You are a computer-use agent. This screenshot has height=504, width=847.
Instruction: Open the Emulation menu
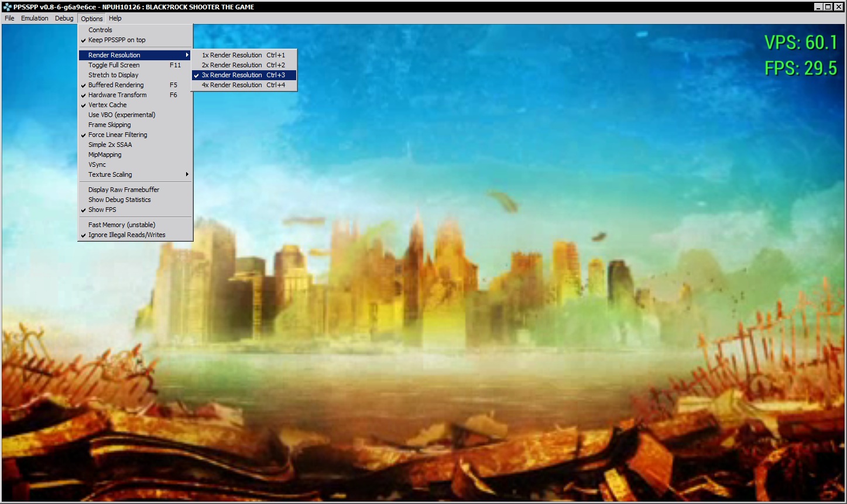(x=35, y=18)
